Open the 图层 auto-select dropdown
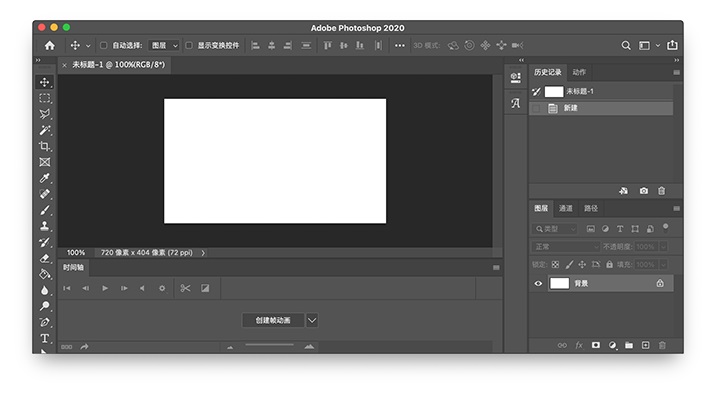 pyautogui.click(x=164, y=45)
